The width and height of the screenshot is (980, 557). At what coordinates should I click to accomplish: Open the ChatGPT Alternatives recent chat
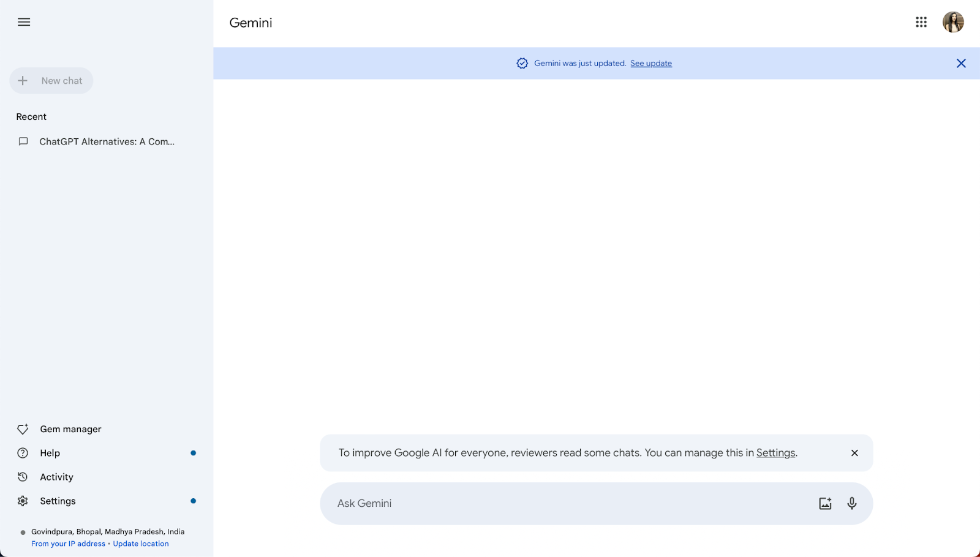point(107,141)
